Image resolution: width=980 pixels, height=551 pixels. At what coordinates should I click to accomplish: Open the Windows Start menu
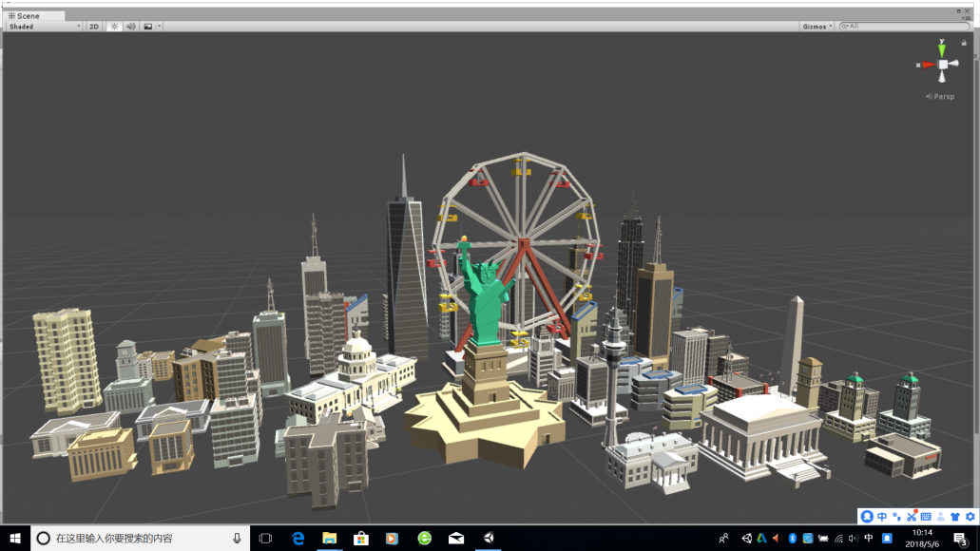click(15, 538)
